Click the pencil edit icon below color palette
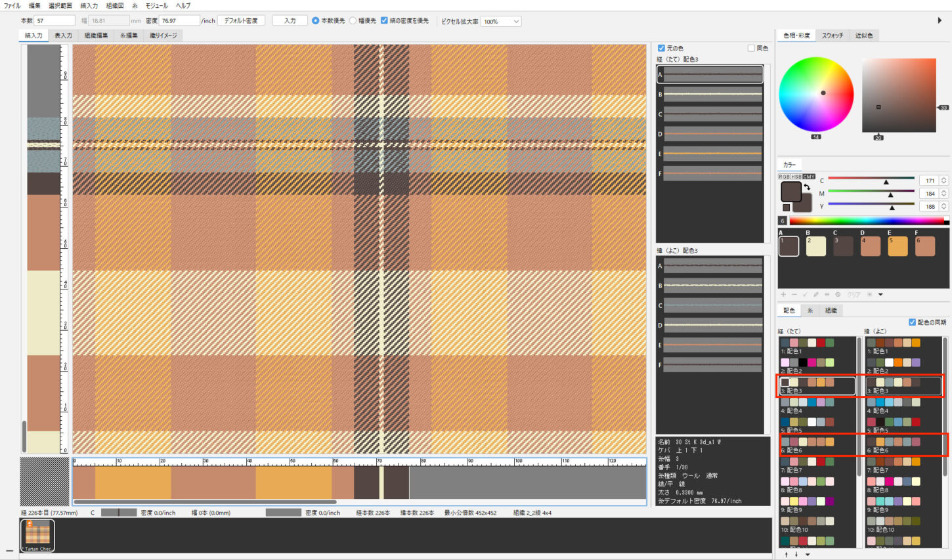 (816, 295)
